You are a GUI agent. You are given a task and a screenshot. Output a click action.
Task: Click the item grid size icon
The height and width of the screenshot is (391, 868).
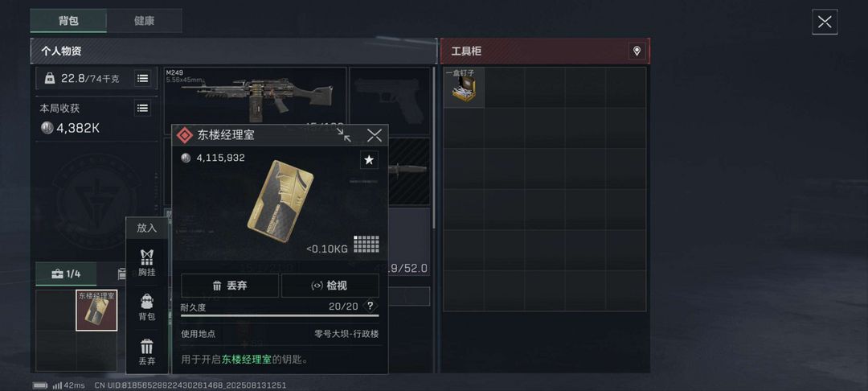click(x=366, y=245)
